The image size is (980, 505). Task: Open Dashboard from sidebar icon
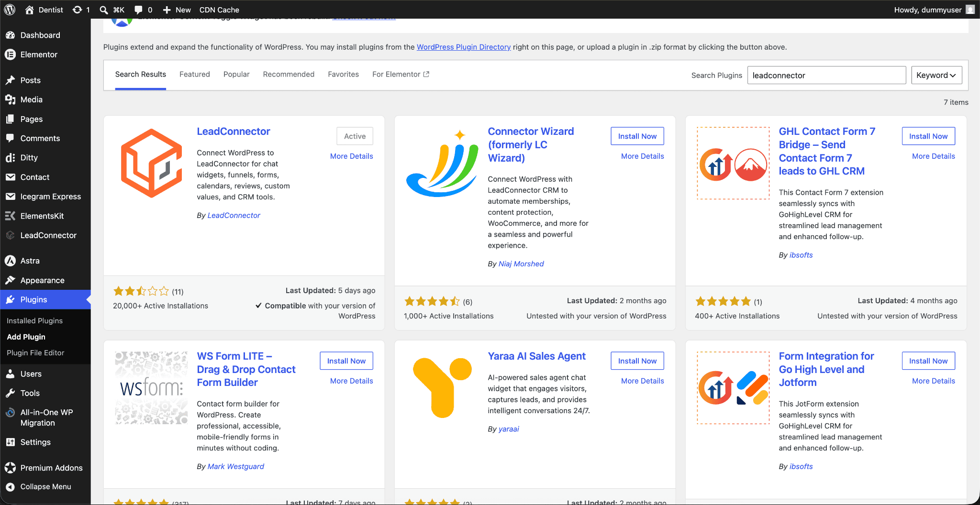tap(10, 35)
